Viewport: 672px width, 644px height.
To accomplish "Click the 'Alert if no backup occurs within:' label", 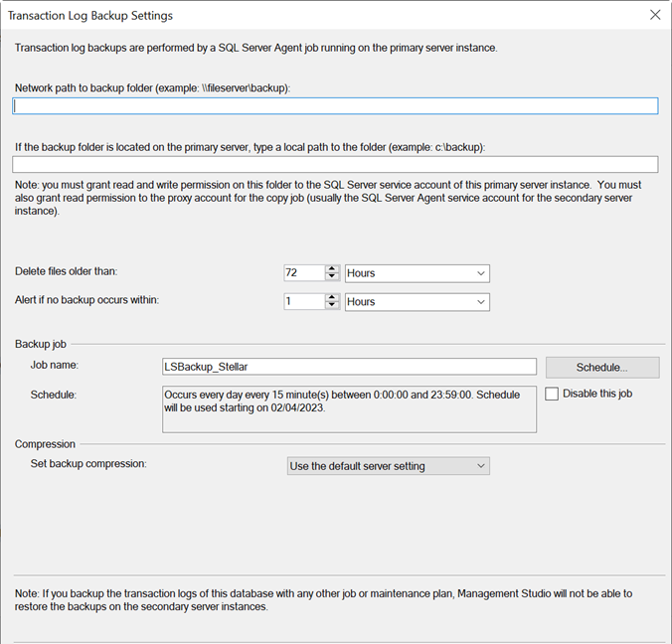I will (x=87, y=300).
